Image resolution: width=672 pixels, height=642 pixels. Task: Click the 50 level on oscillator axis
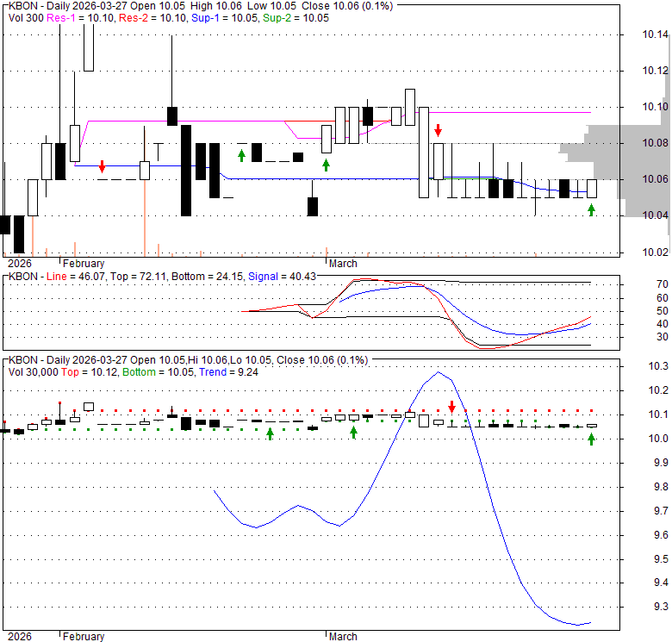coord(663,311)
